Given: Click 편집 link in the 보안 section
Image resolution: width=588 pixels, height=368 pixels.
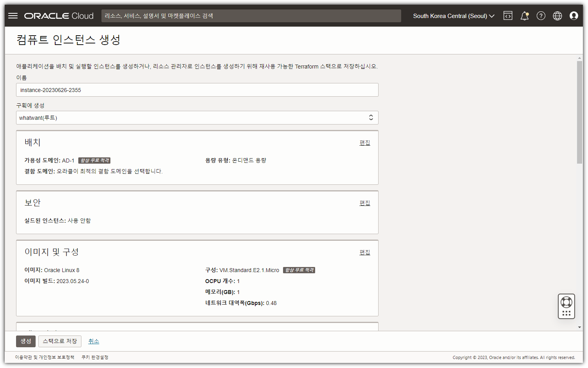Looking at the screenshot, I should tap(365, 203).
